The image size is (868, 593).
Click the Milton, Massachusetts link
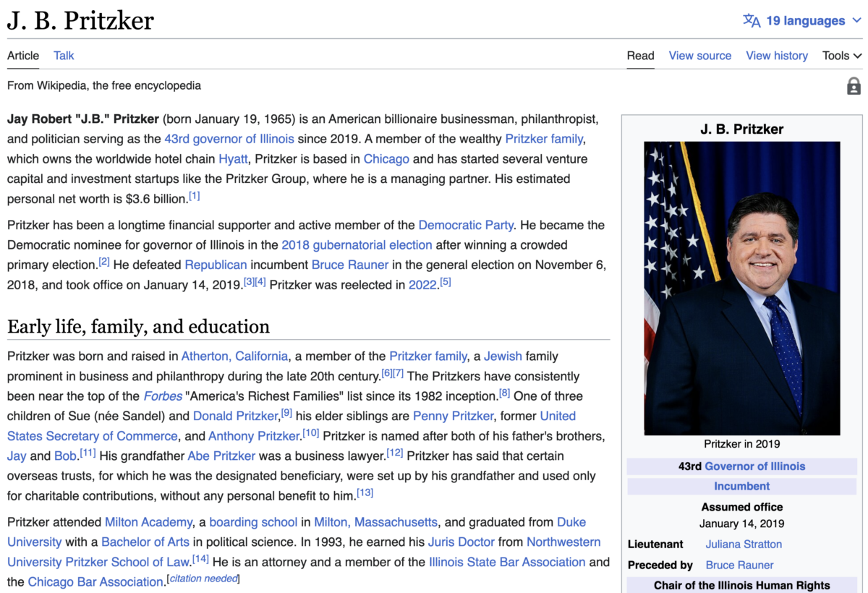coord(376,522)
